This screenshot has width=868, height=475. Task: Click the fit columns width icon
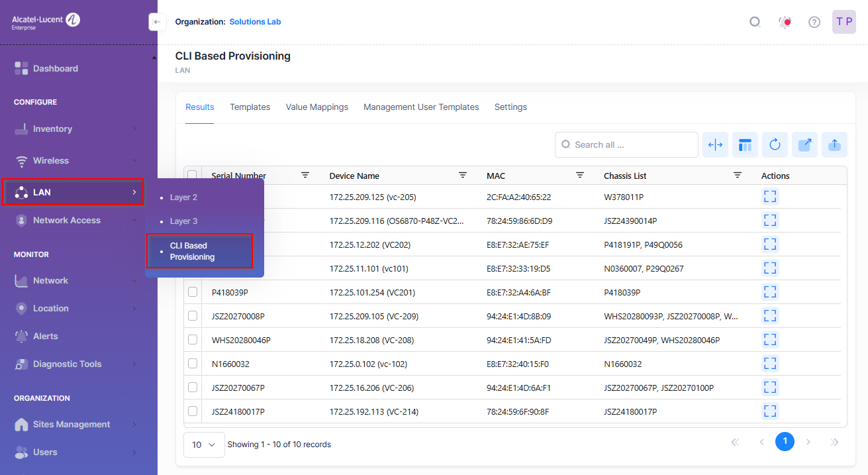(715, 144)
